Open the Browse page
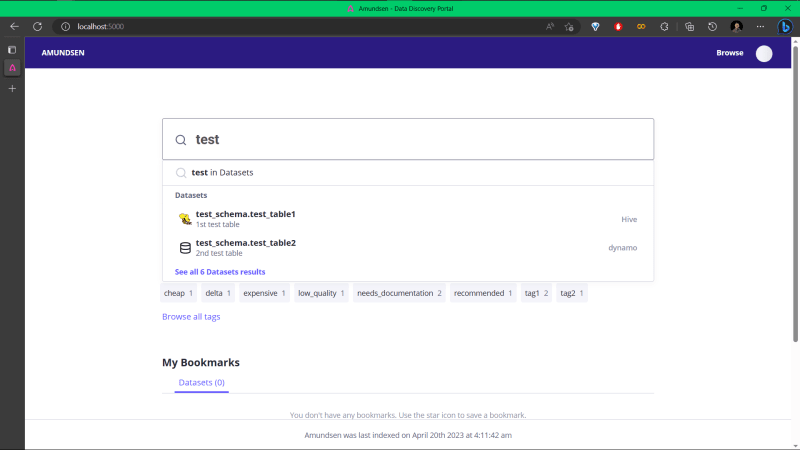 click(730, 53)
